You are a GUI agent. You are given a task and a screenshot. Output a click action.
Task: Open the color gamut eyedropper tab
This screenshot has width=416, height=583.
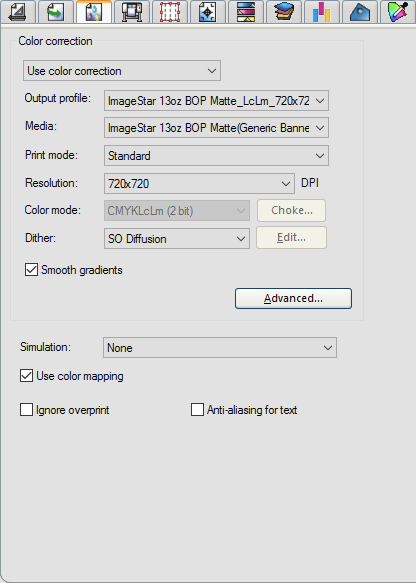point(398,12)
